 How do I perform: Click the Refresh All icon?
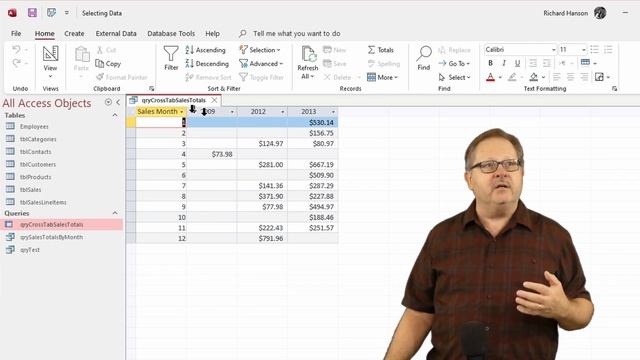pyautogui.click(x=308, y=54)
